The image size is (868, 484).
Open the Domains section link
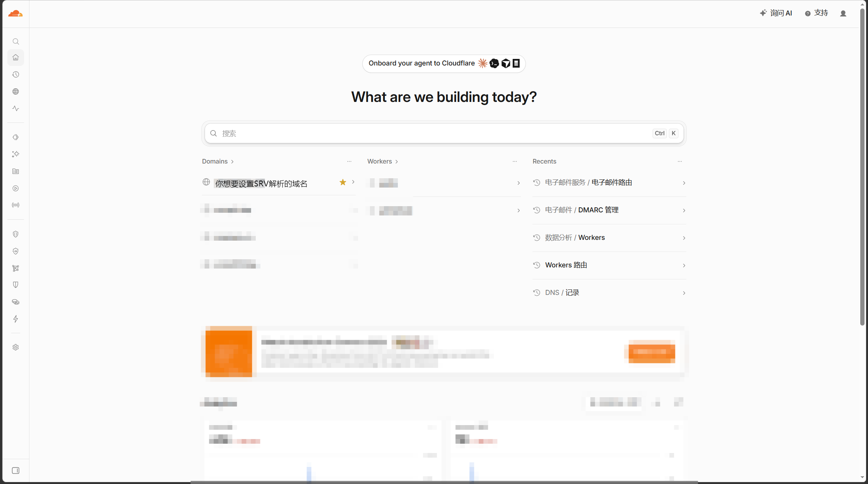(x=218, y=161)
